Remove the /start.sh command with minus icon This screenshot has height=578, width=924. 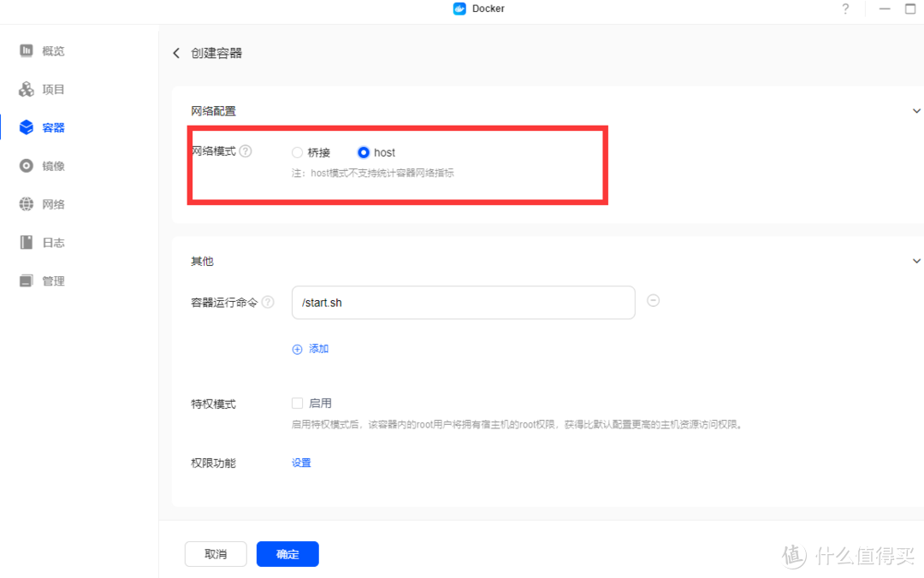click(653, 301)
